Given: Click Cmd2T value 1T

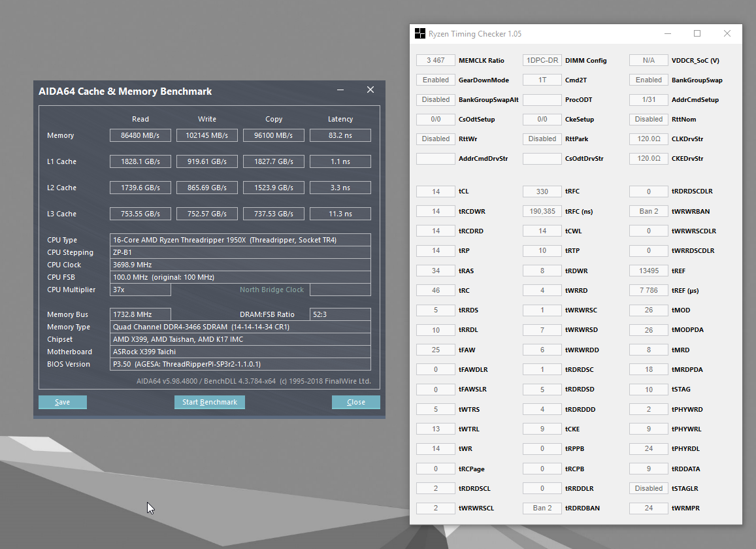Looking at the screenshot, I should pyautogui.click(x=542, y=80).
